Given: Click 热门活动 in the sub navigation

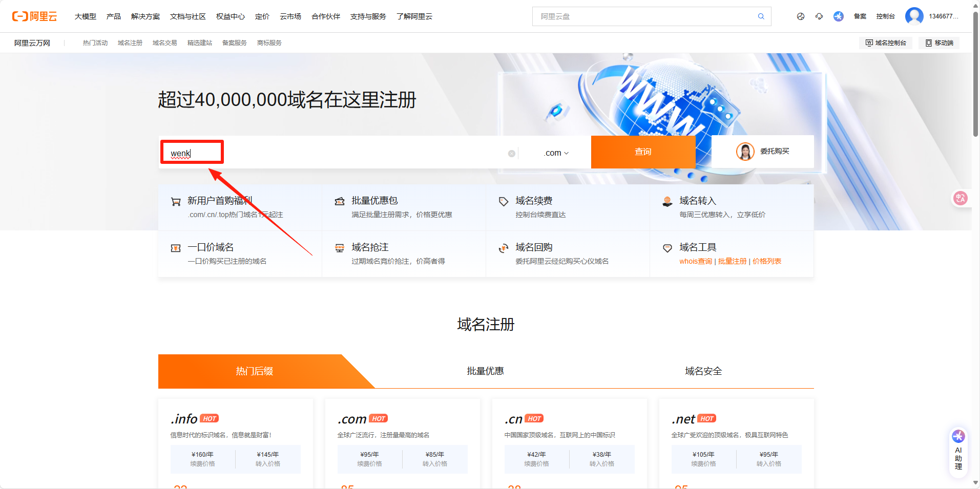Looking at the screenshot, I should (95, 43).
